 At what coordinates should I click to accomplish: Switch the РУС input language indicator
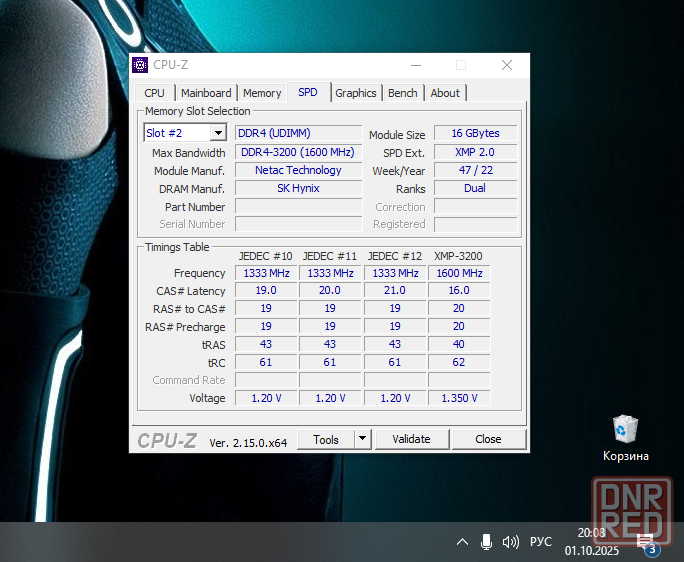pyautogui.click(x=540, y=541)
